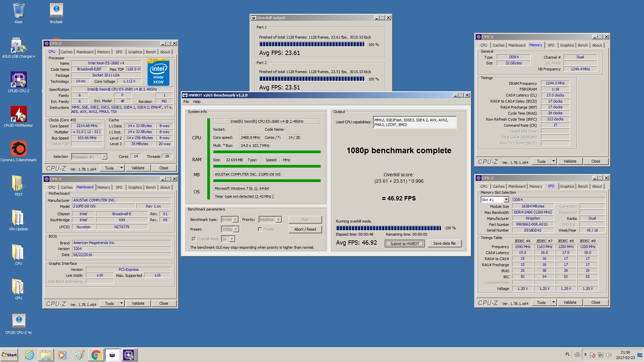Screen dimensions: 644x362
Task: Open the CPU folder on desktop
Action: coord(18,255)
